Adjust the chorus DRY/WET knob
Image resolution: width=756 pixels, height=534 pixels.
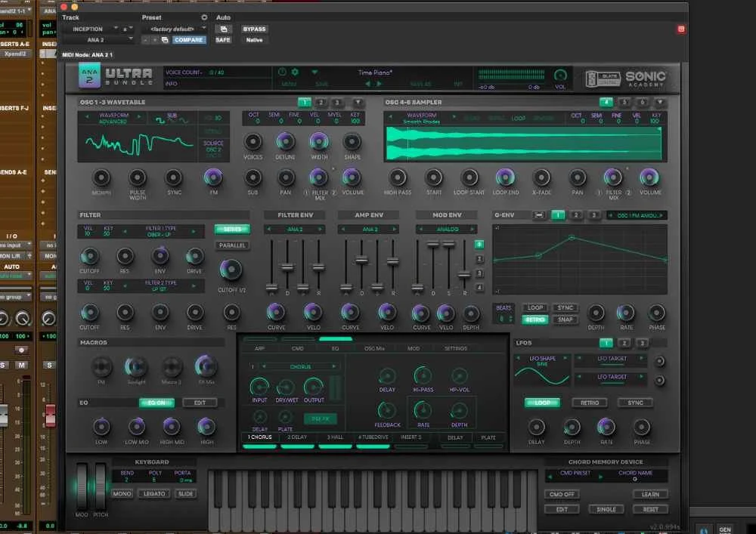pyautogui.click(x=286, y=387)
